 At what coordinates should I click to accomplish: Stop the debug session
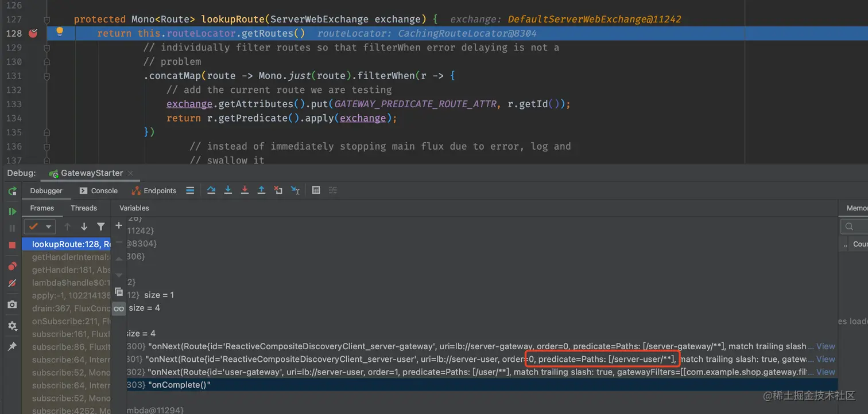pyautogui.click(x=12, y=245)
